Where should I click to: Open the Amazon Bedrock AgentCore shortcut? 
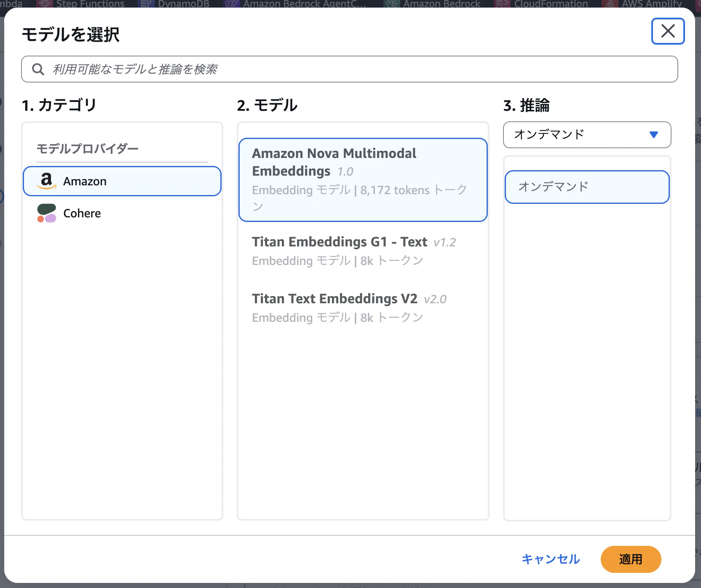[296, 4]
